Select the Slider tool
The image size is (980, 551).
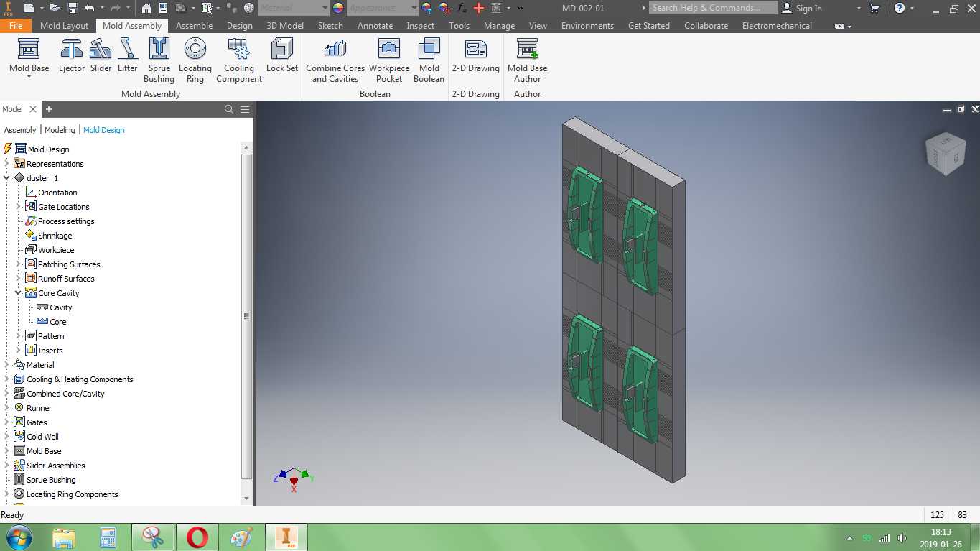(101, 56)
